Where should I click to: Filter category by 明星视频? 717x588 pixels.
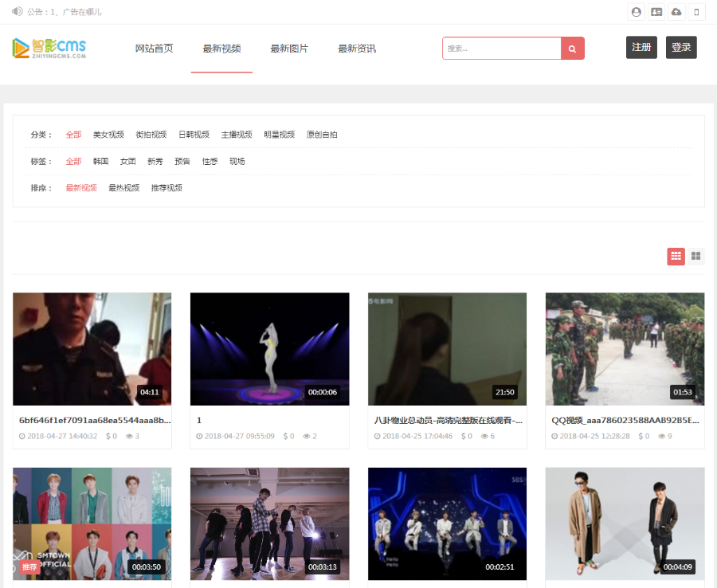(280, 135)
